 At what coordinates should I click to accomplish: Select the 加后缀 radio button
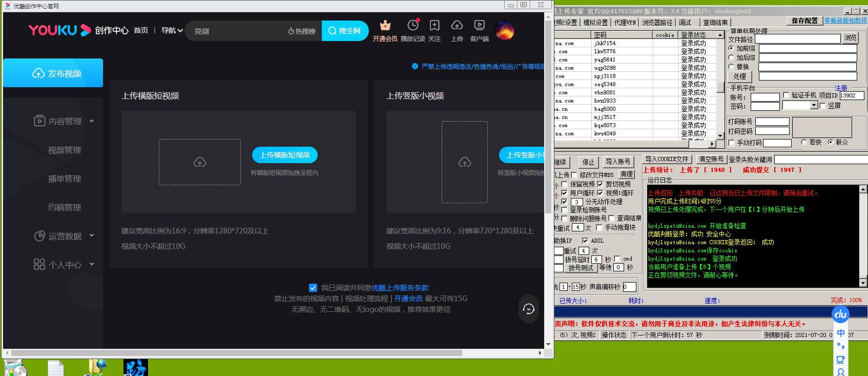[731, 57]
